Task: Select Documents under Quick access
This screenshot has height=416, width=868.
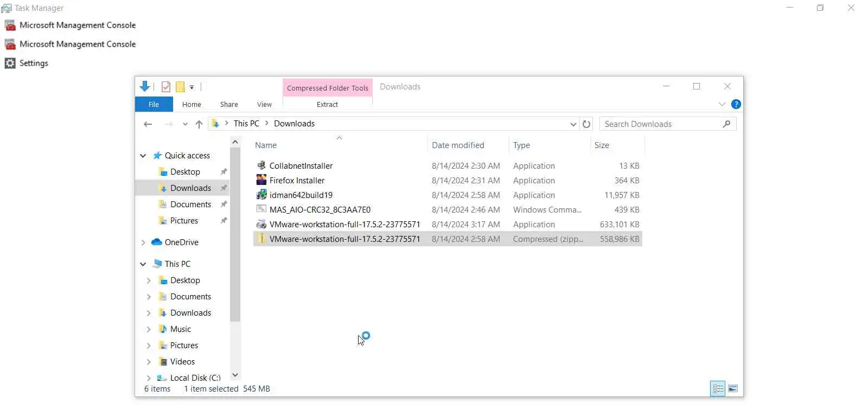Action: coord(190,204)
